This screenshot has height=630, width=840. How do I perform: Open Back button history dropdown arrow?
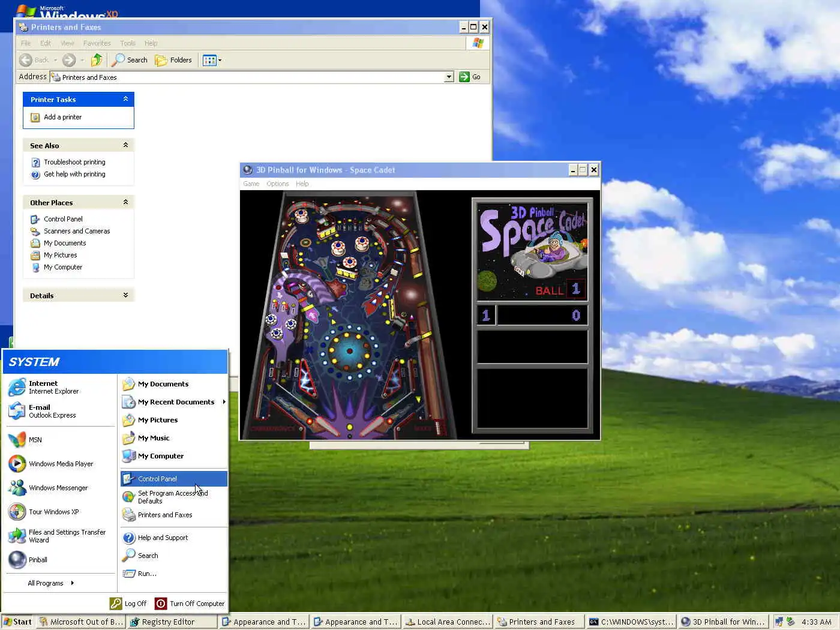(55, 60)
